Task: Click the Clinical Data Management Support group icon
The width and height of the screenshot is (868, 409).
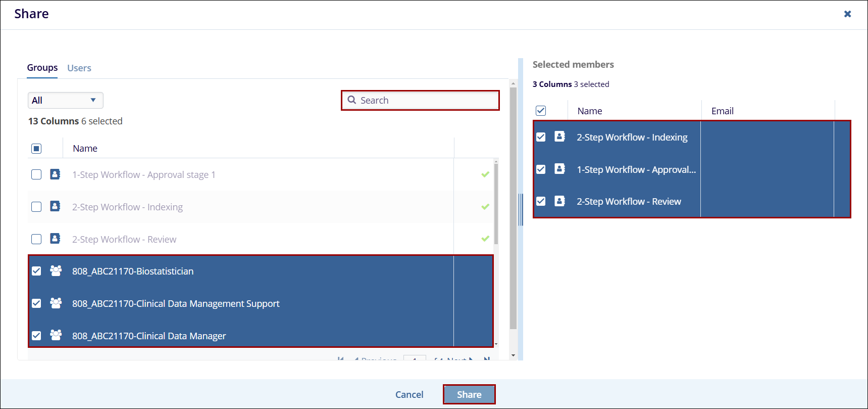Action: (56, 303)
